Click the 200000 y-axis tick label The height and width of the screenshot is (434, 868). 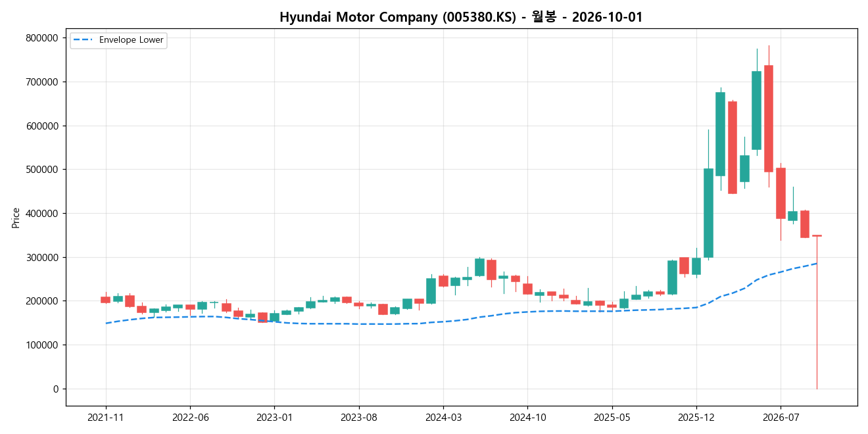pyautogui.click(x=42, y=301)
